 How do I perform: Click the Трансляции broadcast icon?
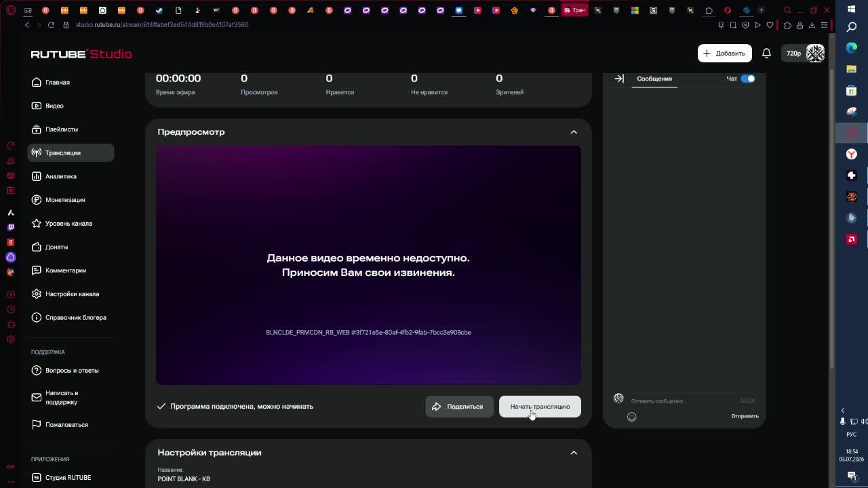(37, 152)
